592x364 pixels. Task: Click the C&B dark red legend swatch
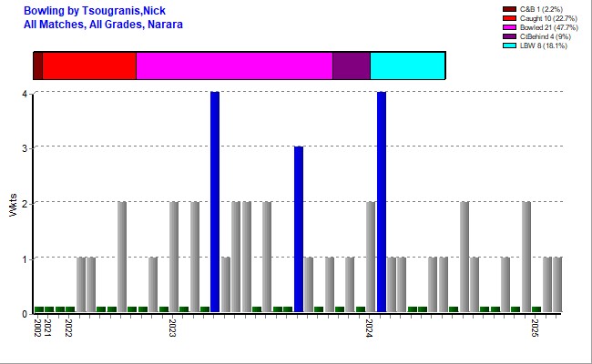click(509, 9)
